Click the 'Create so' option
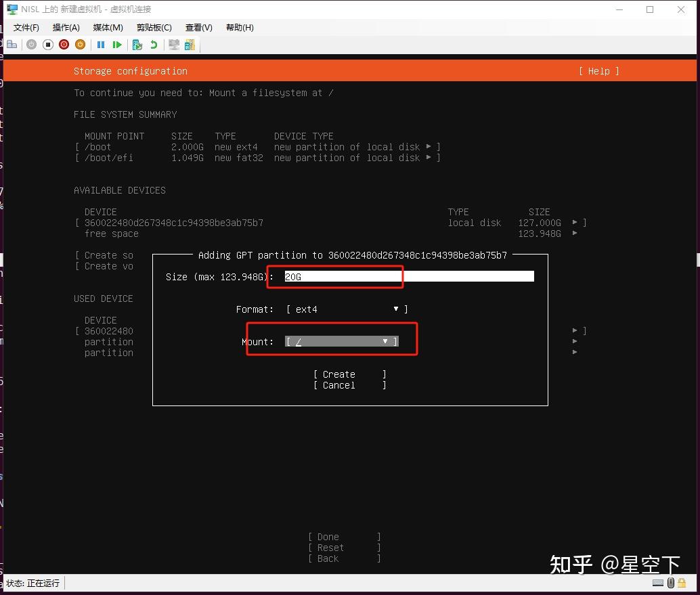 tap(104, 255)
